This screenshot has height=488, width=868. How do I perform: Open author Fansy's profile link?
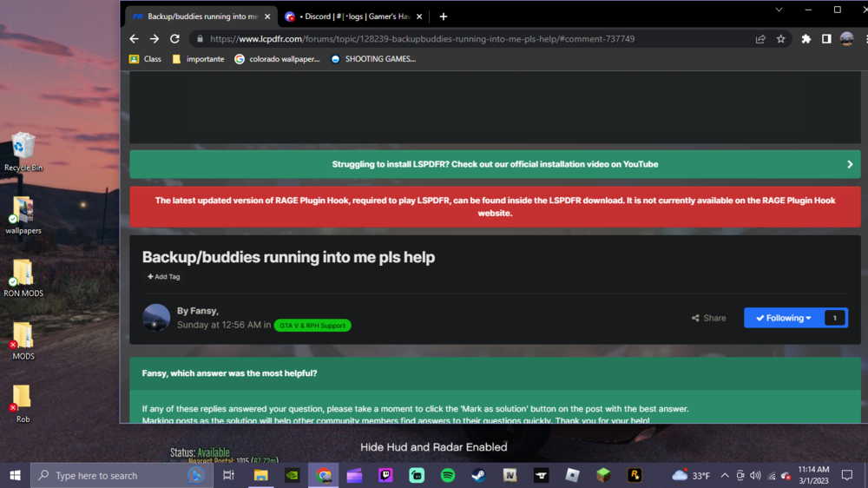(x=203, y=311)
